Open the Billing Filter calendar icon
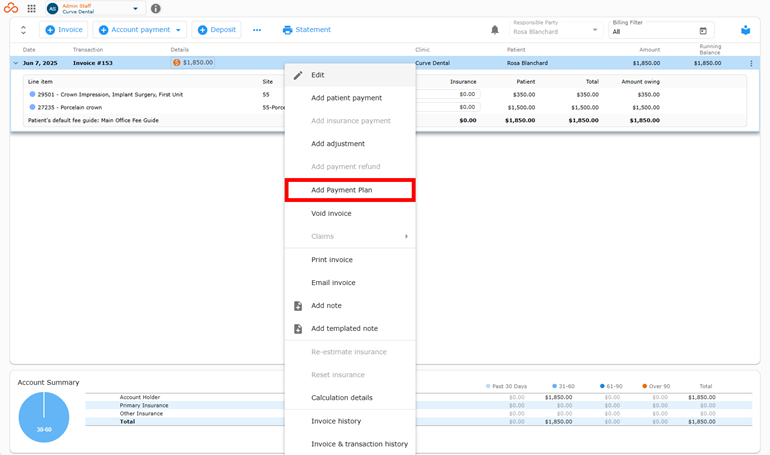 pyautogui.click(x=703, y=31)
